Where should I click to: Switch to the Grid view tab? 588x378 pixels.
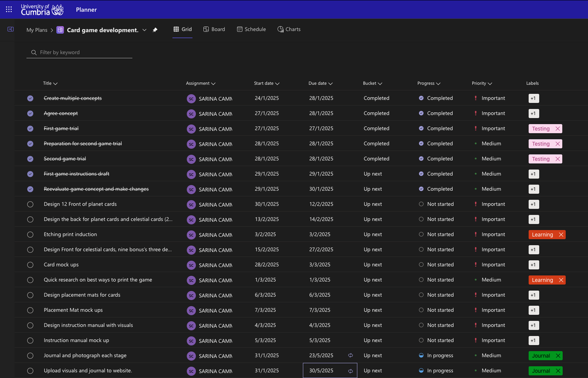point(183,29)
